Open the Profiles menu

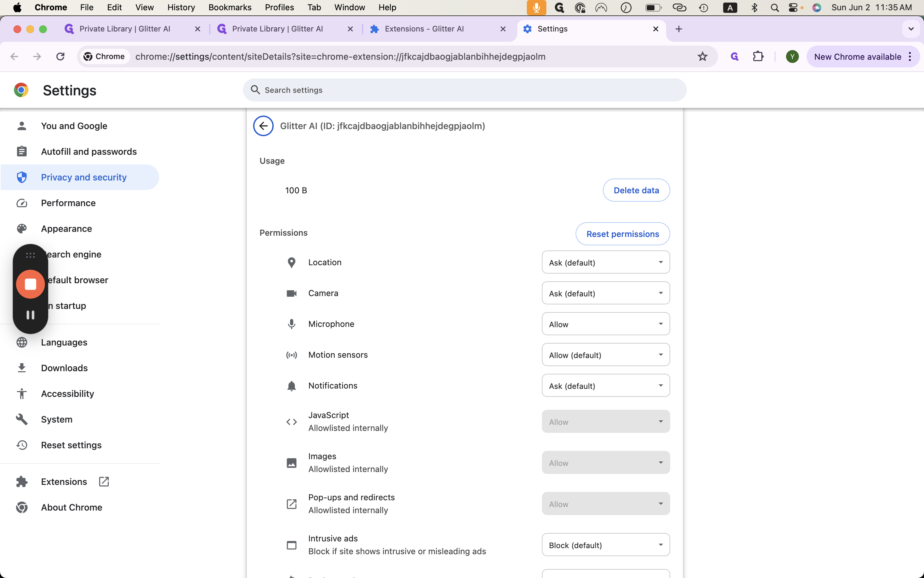279,8
